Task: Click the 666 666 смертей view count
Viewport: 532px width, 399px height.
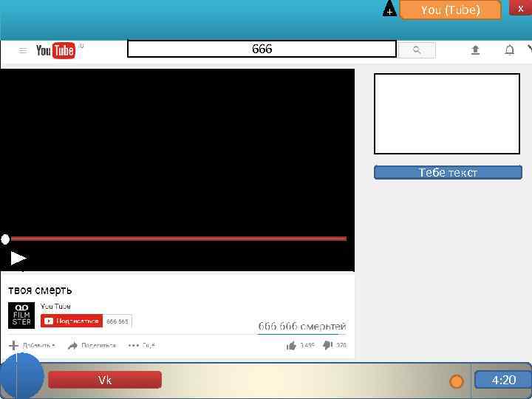Action: point(302,327)
